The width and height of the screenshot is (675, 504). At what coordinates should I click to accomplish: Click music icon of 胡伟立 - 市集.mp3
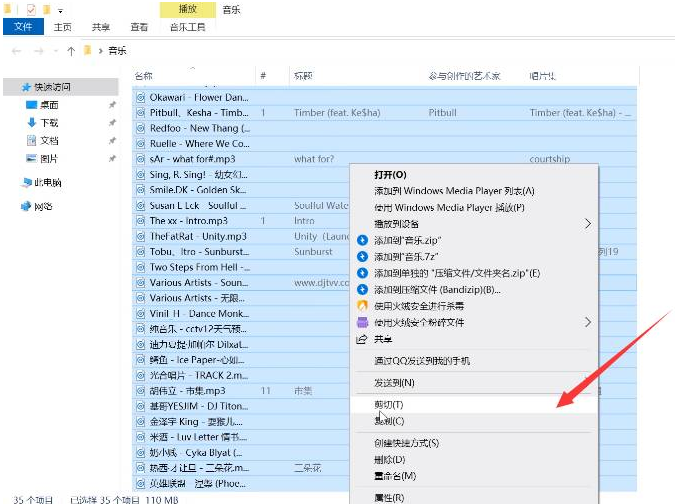[x=140, y=391]
